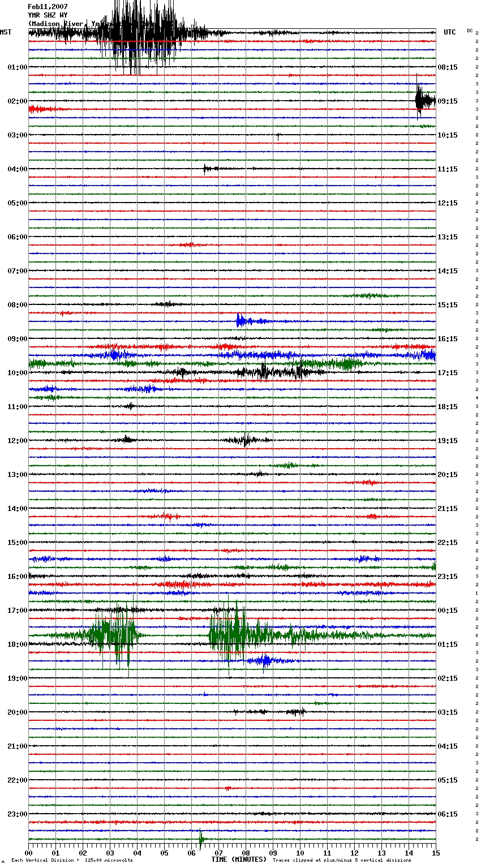Pick the 06:00 MST time label
Image resolution: width=481 pixels, height=868 pixels.
coord(18,237)
